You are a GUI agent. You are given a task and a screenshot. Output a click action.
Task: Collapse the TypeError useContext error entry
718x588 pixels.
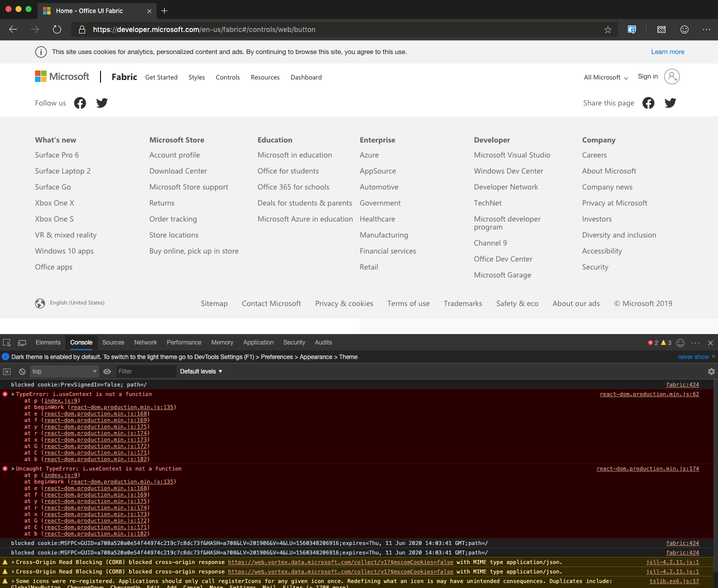click(13, 394)
